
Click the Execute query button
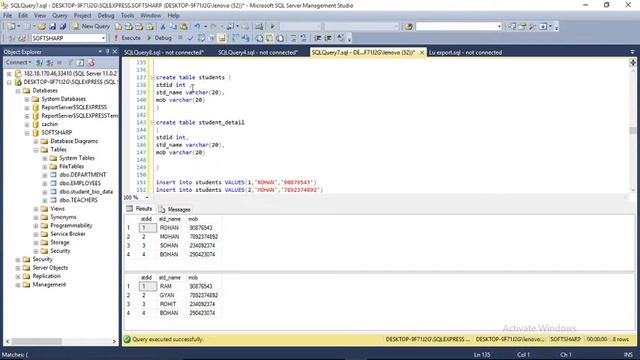(127, 38)
